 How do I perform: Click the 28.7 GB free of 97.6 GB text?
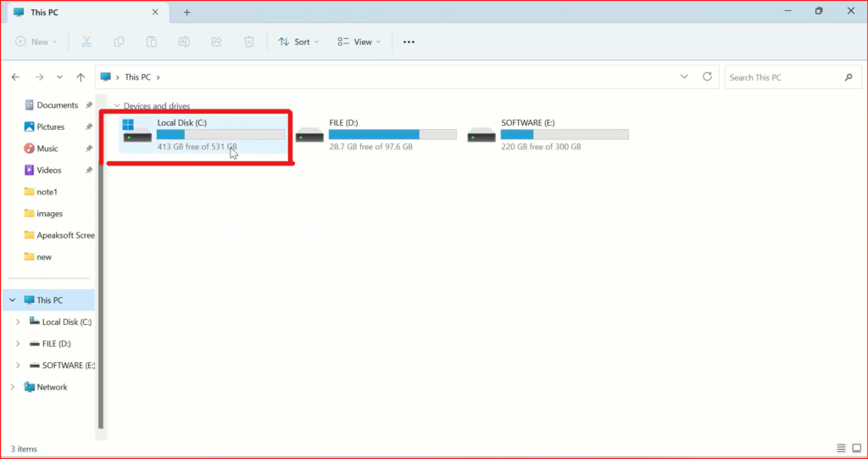click(371, 147)
